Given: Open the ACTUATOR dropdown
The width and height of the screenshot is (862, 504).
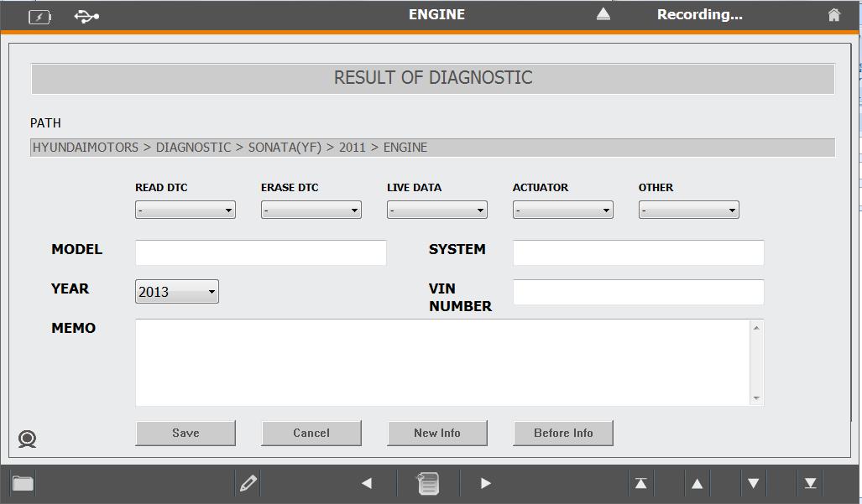Looking at the screenshot, I should (562, 210).
